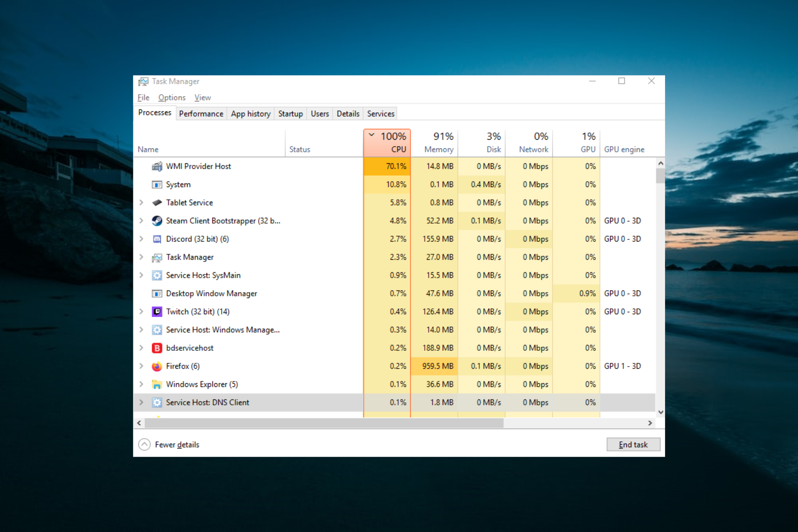Image resolution: width=798 pixels, height=532 pixels.
Task: Click the horizontal scrollbar right arrow
Action: tap(650, 423)
